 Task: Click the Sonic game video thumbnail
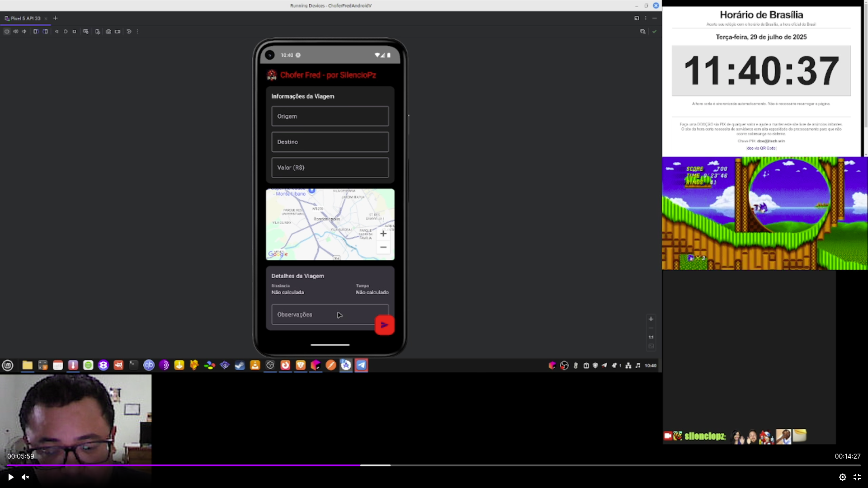[x=765, y=213]
